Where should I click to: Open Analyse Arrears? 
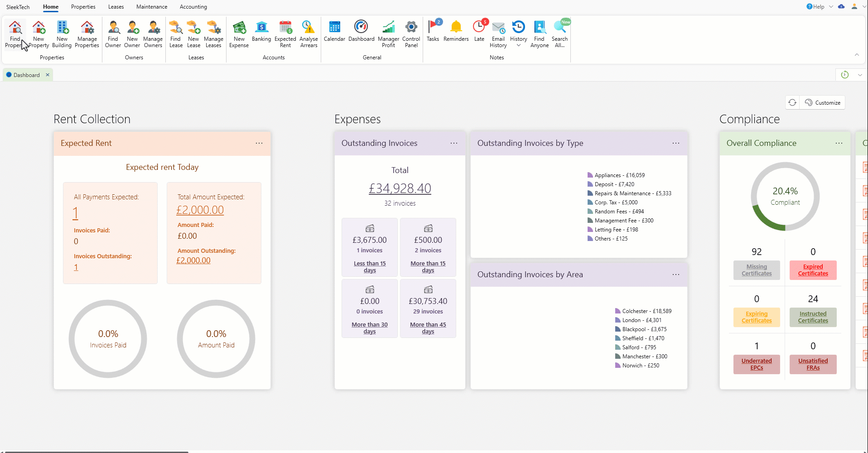[x=309, y=34]
